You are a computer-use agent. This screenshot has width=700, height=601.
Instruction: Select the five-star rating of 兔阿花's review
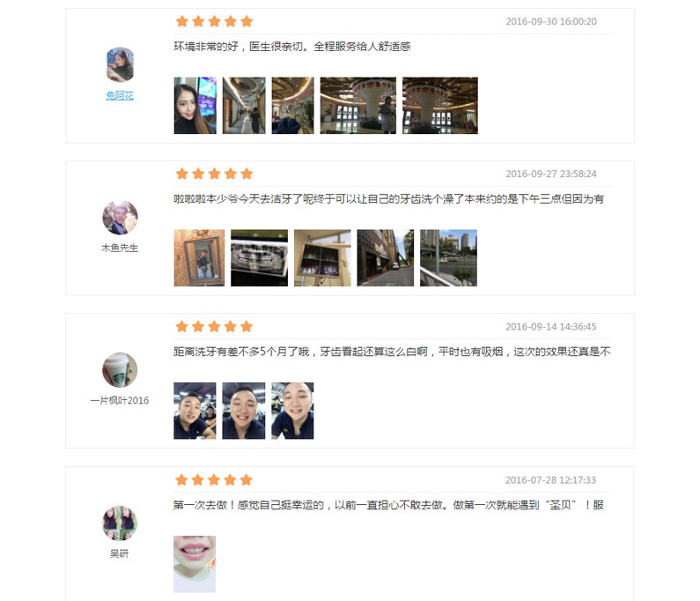click(214, 21)
